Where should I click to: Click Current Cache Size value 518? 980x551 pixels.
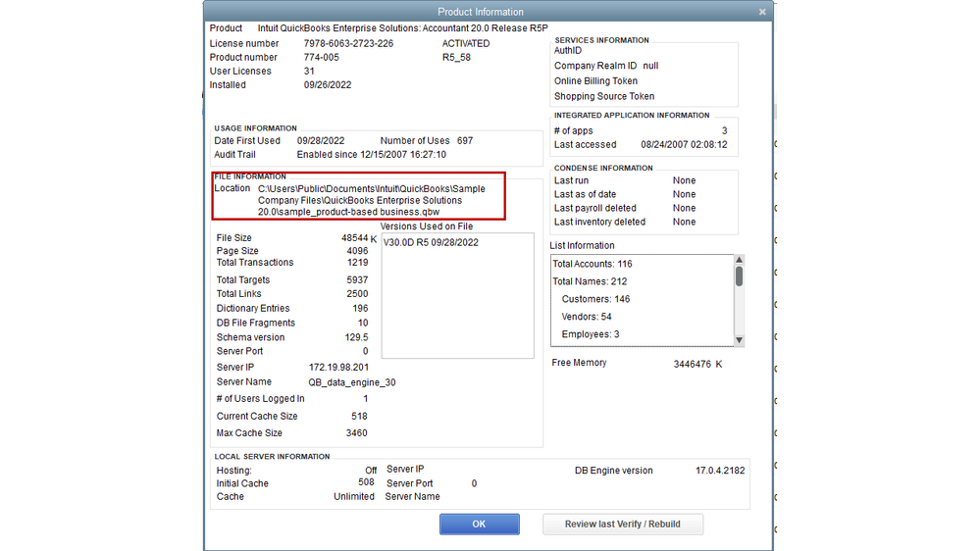[x=359, y=416]
